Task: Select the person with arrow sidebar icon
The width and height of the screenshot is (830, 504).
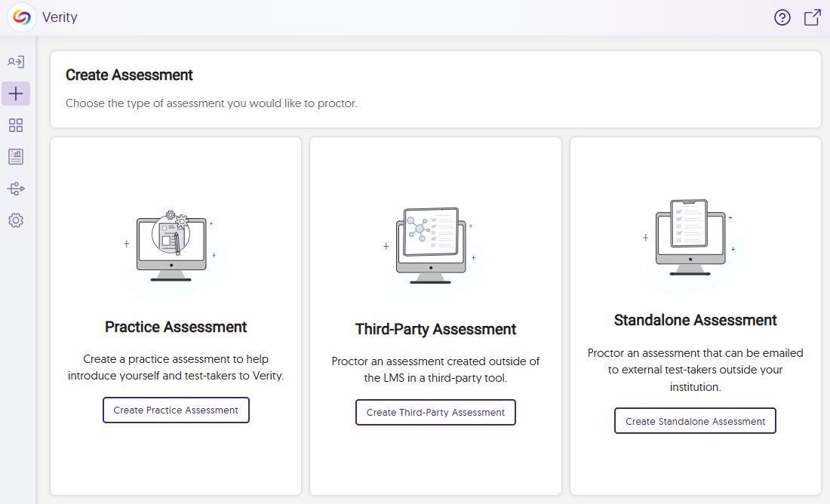Action: tap(16, 63)
